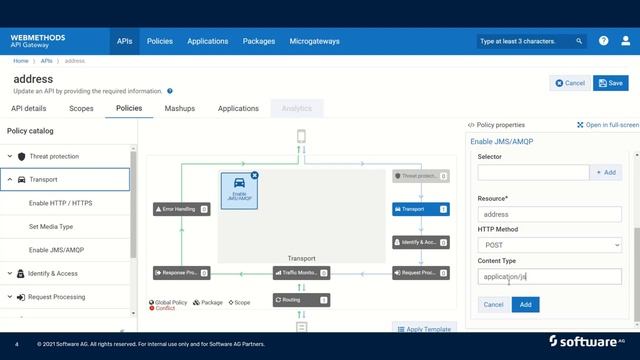Image resolution: width=640 pixels, height=360 pixels.
Task: Open the Packages menu
Action: (259, 41)
